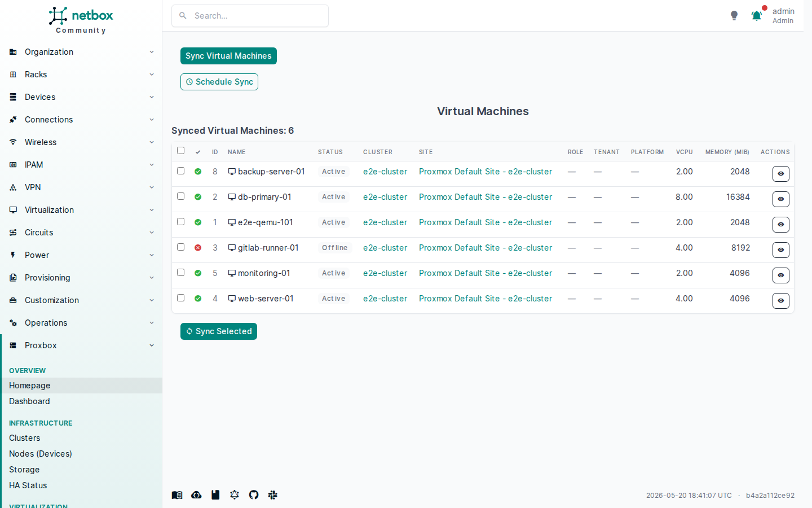Screen dimensions: 812x508
Task: Sort table by the Memory (MiB) column header
Action: [x=727, y=152]
